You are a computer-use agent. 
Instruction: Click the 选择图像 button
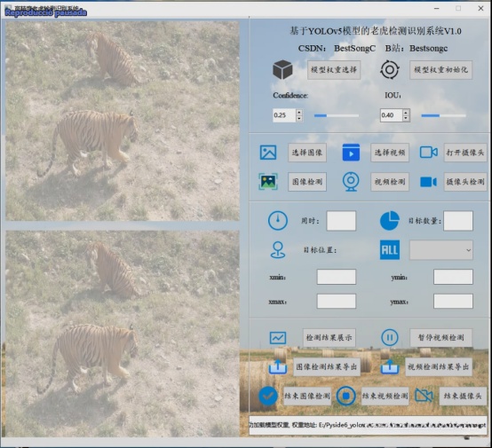307,153
